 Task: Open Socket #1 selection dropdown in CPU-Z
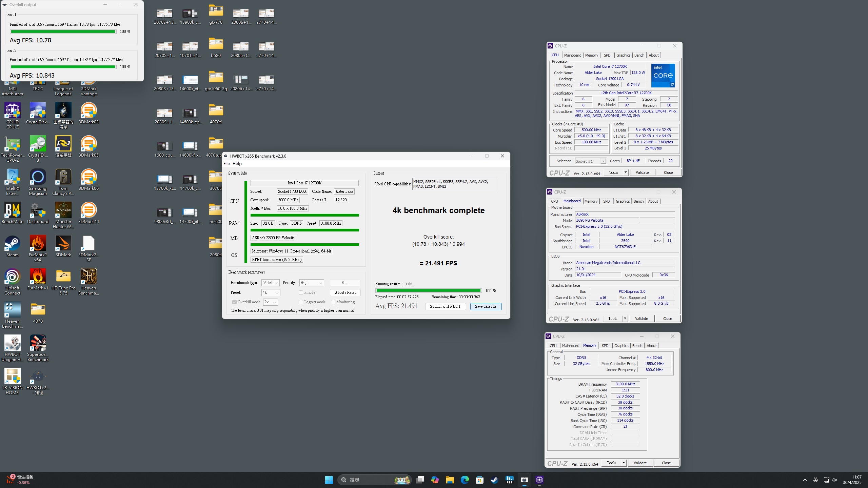coord(590,161)
